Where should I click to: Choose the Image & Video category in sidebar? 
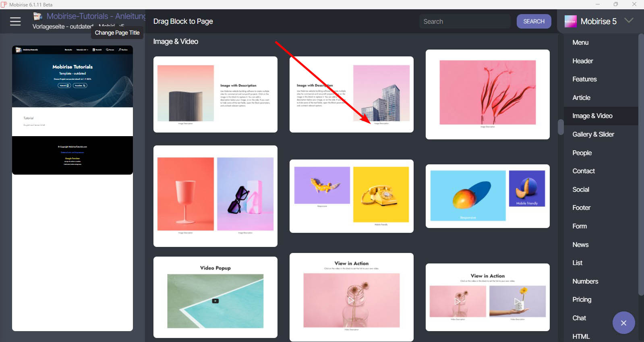point(592,116)
